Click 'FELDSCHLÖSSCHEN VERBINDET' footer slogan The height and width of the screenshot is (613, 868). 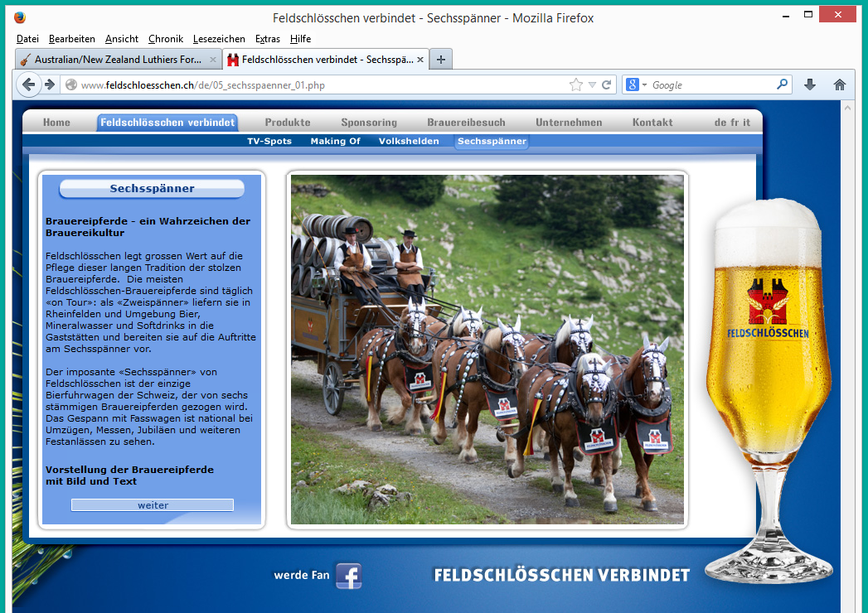[x=561, y=576]
